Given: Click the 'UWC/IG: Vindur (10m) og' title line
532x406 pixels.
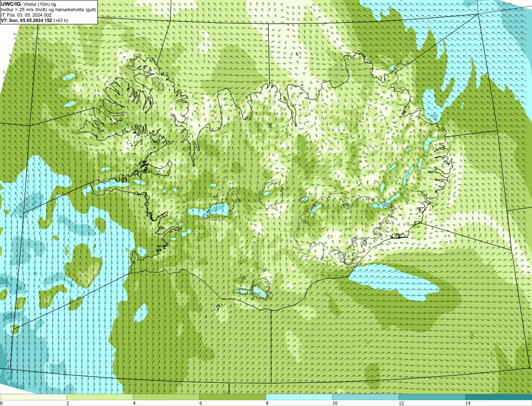Looking at the screenshot, I should [x=28, y=4].
